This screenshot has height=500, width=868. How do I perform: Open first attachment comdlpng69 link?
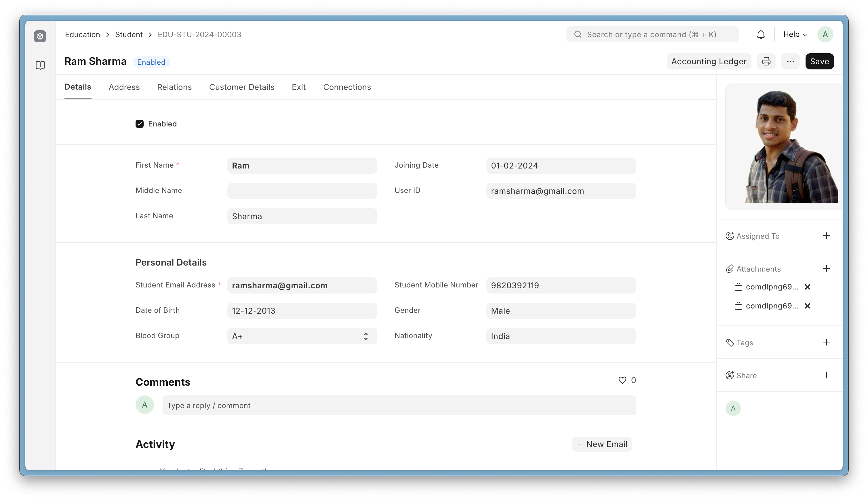772,287
